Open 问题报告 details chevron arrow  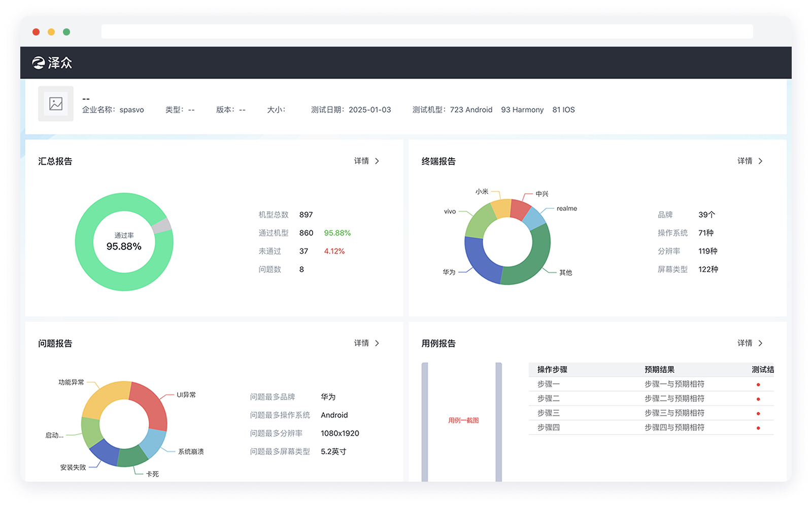pyautogui.click(x=377, y=343)
